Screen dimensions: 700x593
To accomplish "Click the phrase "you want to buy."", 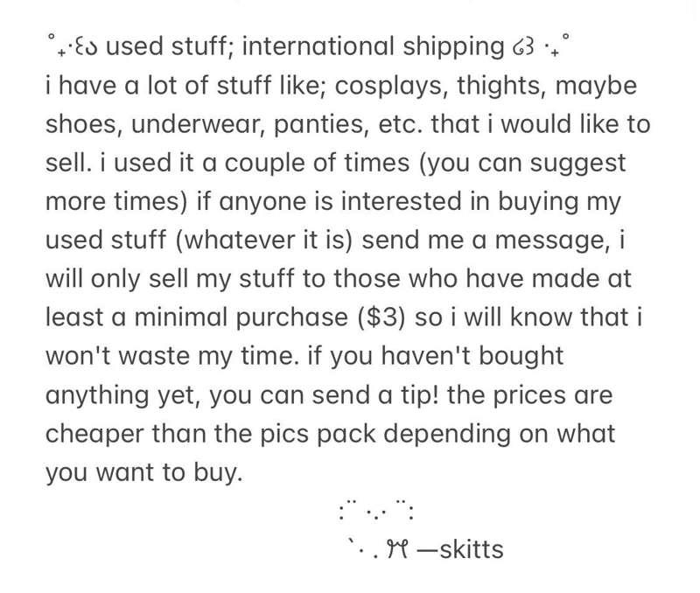I will click(144, 473).
